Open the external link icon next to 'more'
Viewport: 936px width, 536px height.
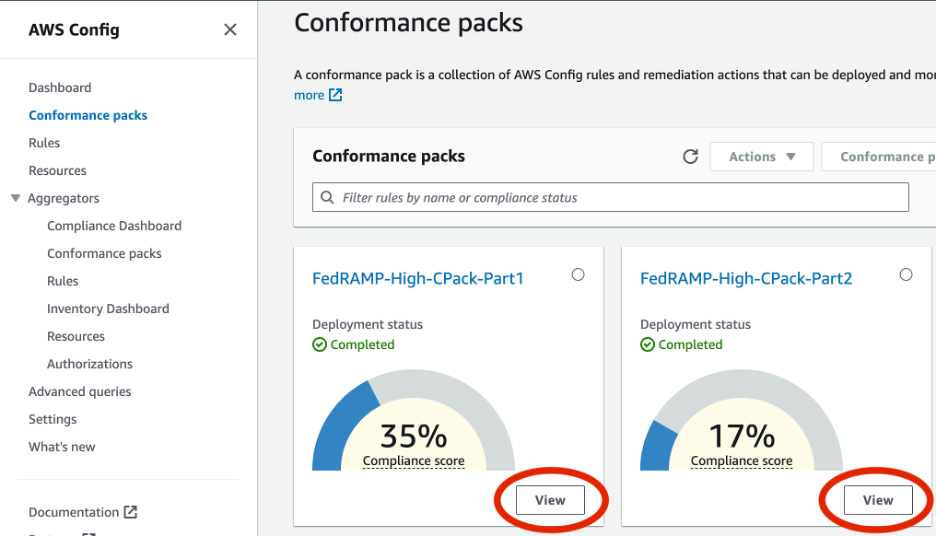tap(335, 95)
